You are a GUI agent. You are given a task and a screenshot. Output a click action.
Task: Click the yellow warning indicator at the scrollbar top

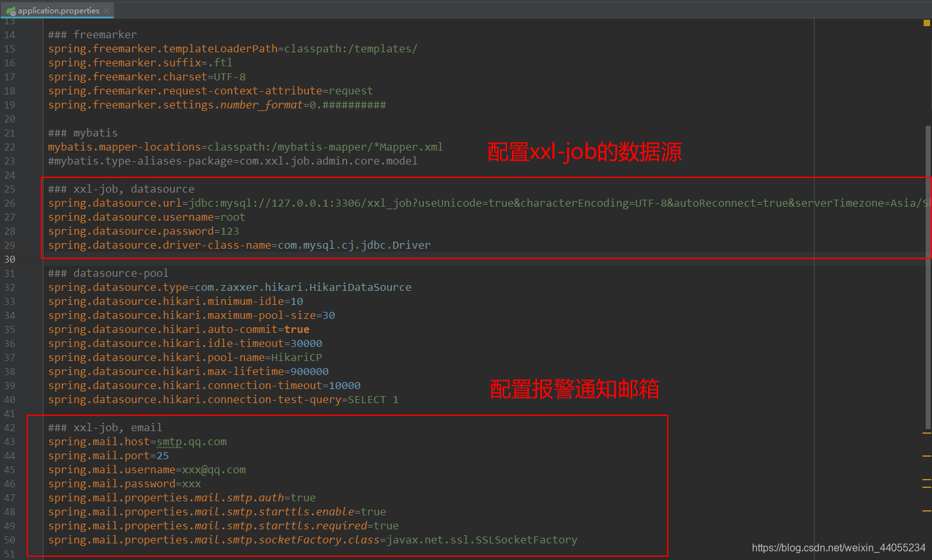coord(927,23)
